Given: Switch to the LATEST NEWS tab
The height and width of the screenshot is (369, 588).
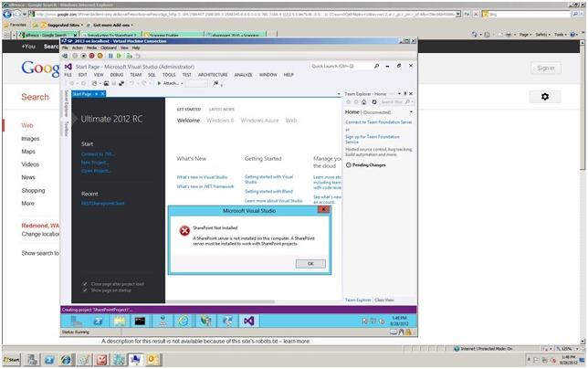Looking at the screenshot, I should pos(221,110).
